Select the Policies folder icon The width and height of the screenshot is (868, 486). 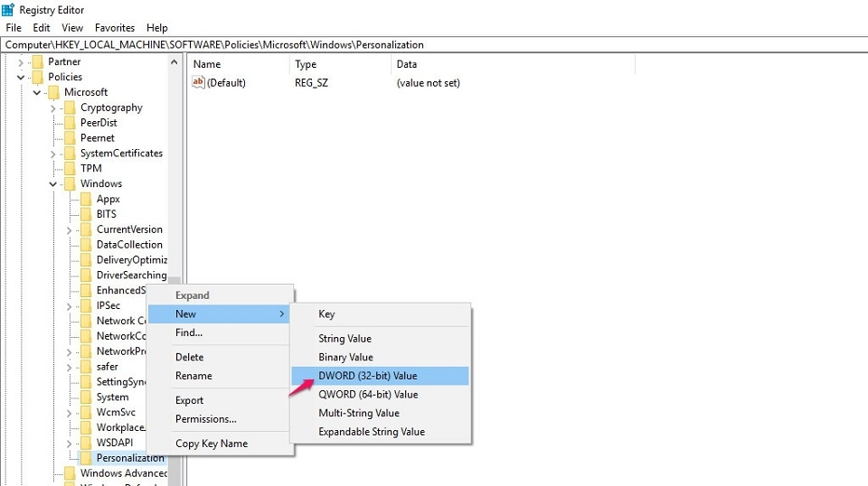click(x=37, y=78)
